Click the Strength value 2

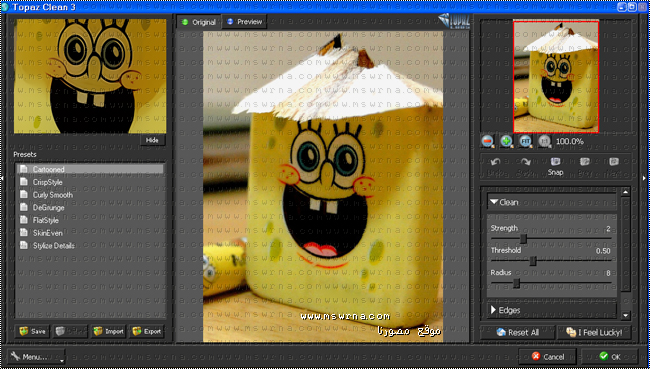[x=608, y=228]
